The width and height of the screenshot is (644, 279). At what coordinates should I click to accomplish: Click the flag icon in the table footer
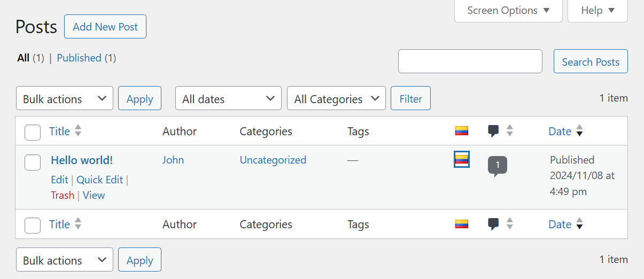click(x=461, y=224)
